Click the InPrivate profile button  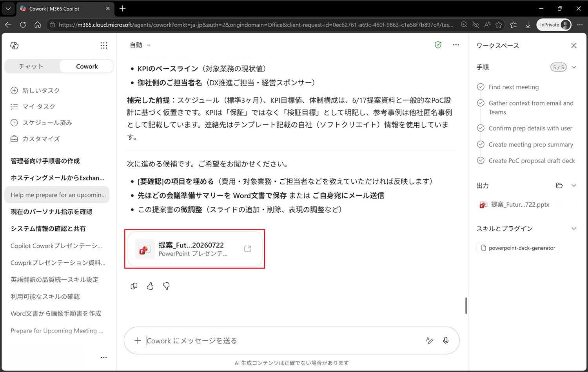click(x=554, y=25)
